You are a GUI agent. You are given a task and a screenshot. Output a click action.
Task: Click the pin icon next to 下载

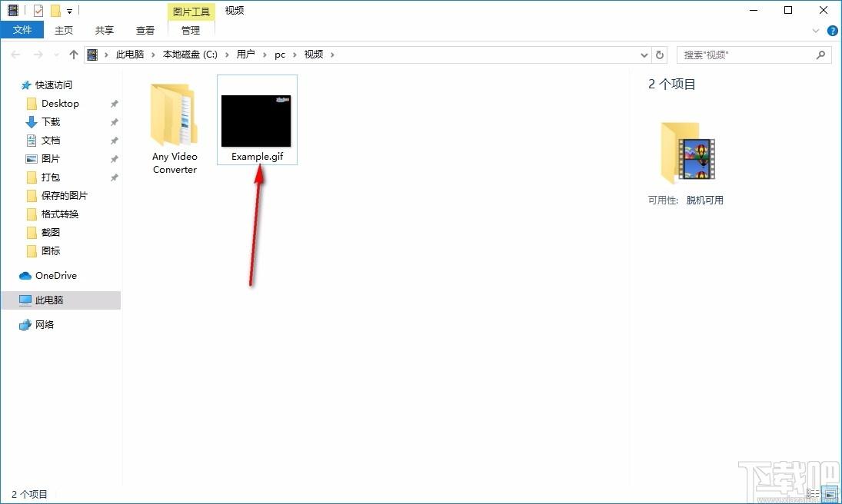tap(114, 122)
